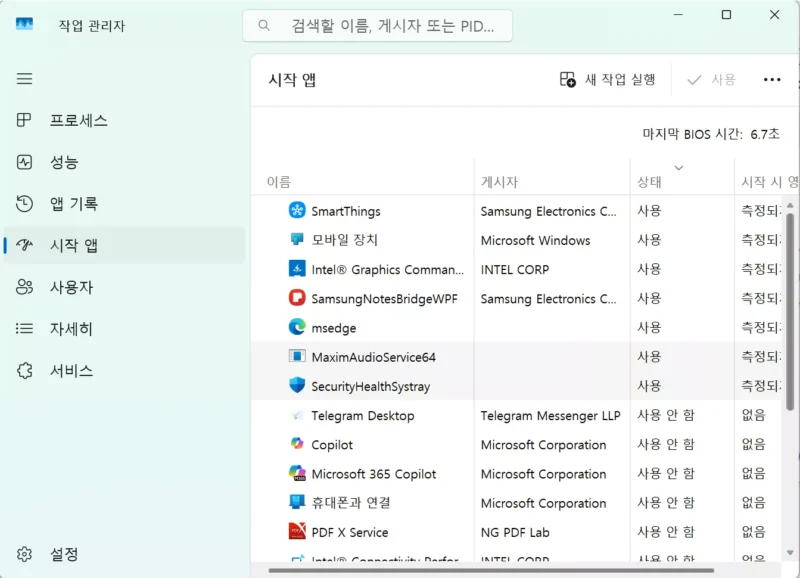Click the Copilot icon
This screenshot has height=578, width=800.
(x=297, y=444)
